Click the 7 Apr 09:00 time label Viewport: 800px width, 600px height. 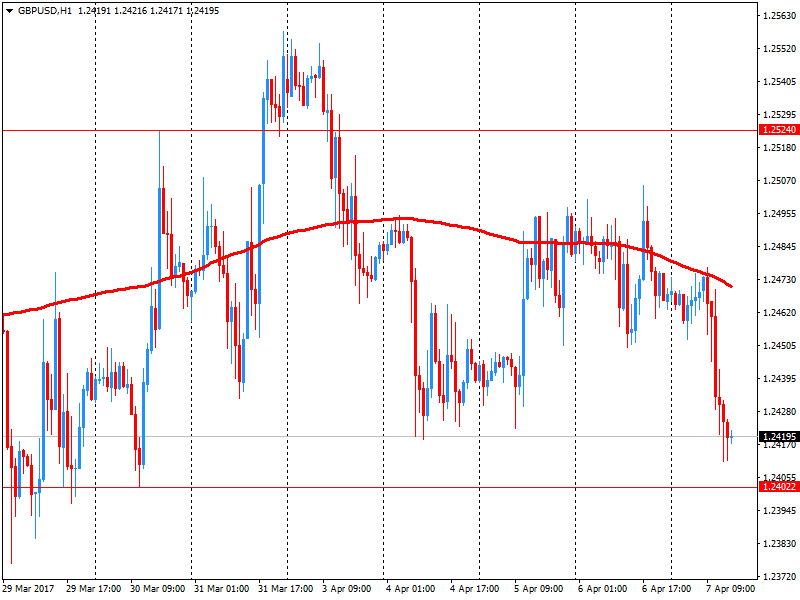click(730, 589)
